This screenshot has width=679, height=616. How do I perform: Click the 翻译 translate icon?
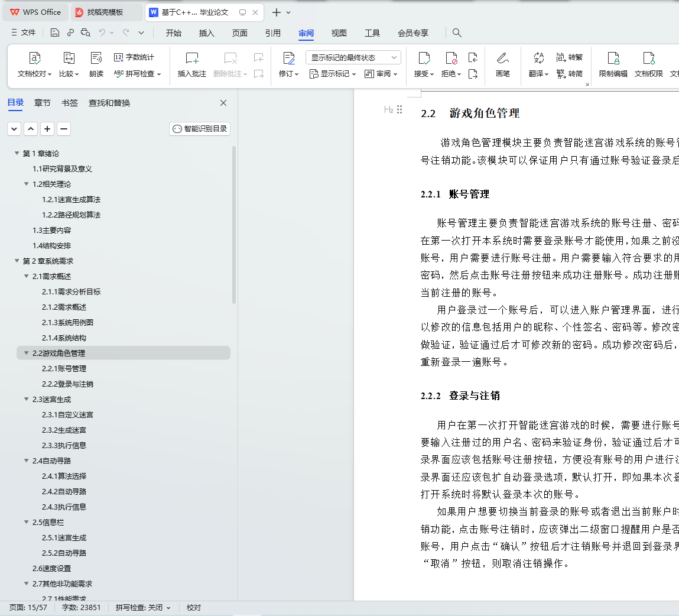point(539,58)
